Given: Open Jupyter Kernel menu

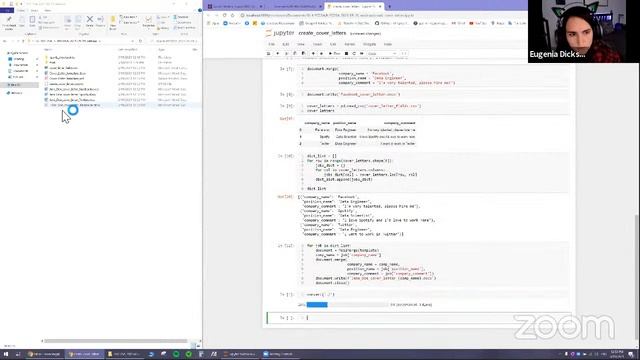Looking at the screenshot, I should coord(349,44).
